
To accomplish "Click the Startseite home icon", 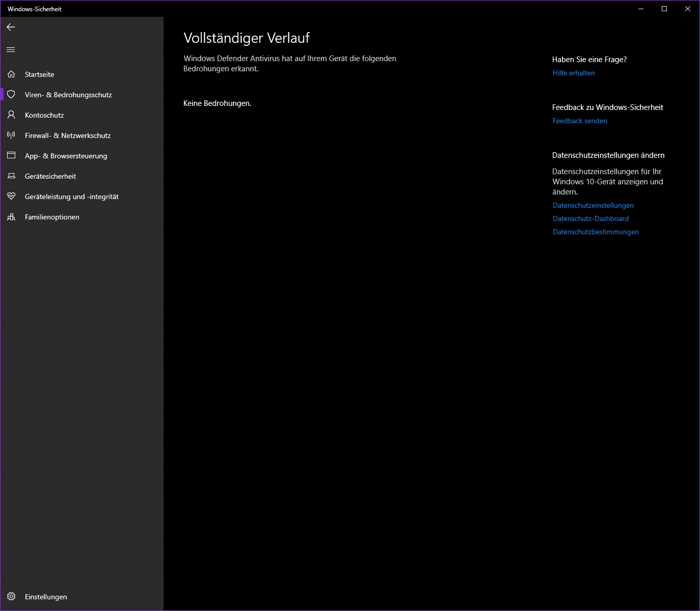I will tap(11, 74).
